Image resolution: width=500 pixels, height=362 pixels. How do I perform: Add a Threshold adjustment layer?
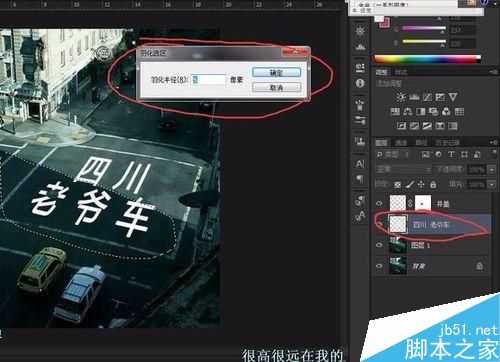pyautogui.click(x=427, y=126)
